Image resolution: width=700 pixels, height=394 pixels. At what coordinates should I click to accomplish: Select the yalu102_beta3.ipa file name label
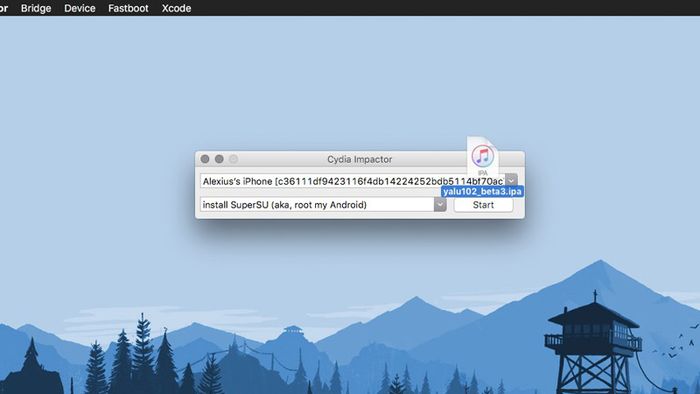pos(483,191)
